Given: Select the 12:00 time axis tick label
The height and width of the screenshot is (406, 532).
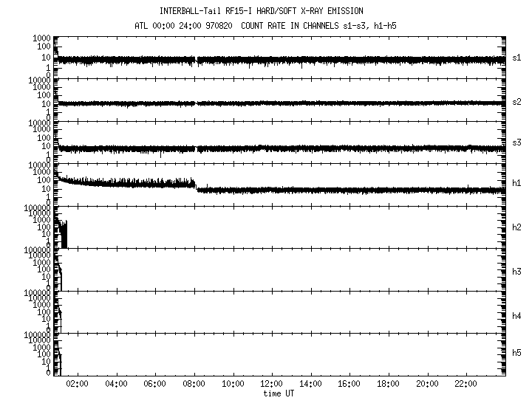Looking at the screenshot, I should [271, 384].
